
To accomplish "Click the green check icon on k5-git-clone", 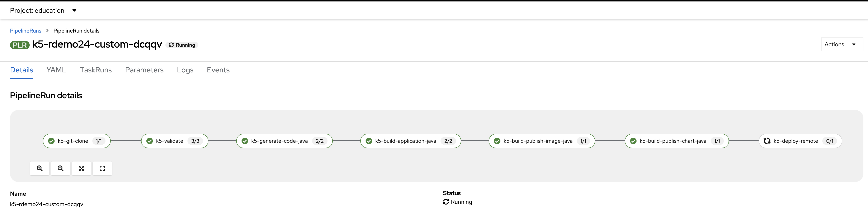I will [52, 141].
